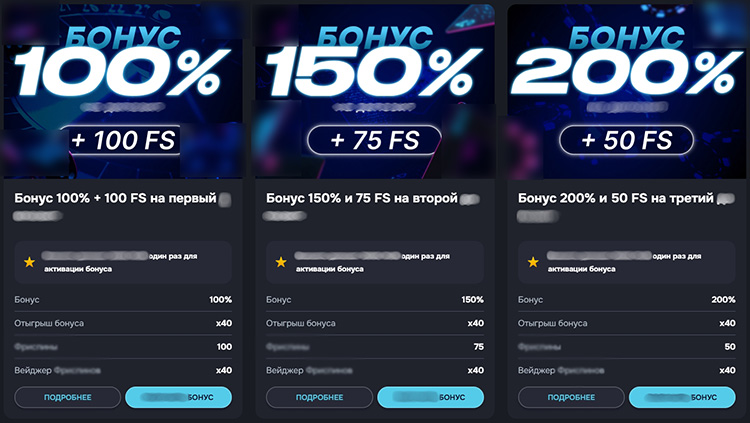
Task: Click the cyan БОНУС button on the 150% card
Action: tap(430, 397)
